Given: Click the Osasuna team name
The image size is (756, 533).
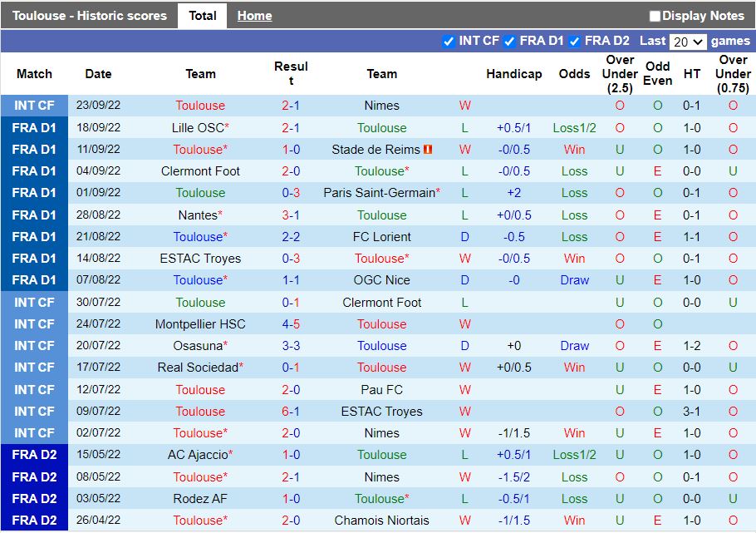Looking at the screenshot, I should pyautogui.click(x=198, y=346).
